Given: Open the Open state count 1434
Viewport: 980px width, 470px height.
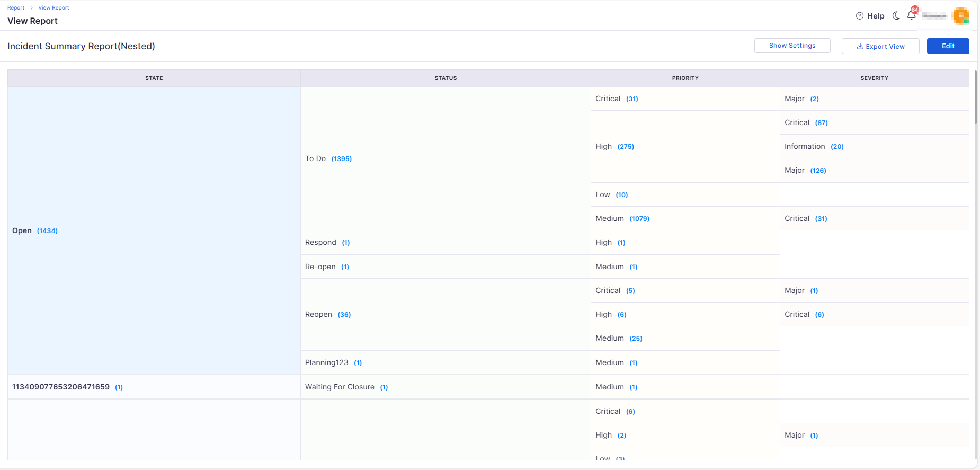Looking at the screenshot, I should 47,231.
